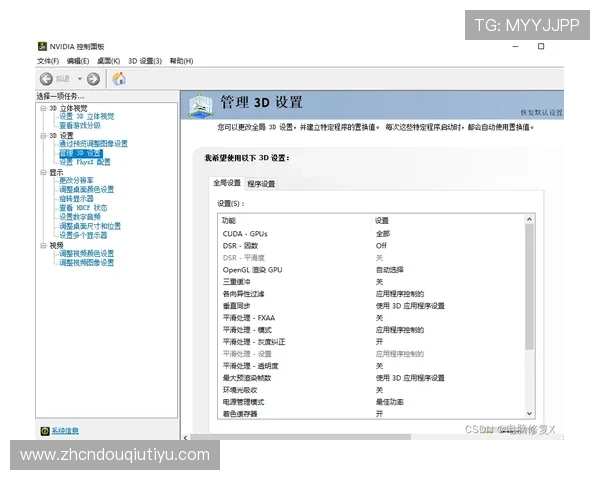Select the 平滑处理 - 灰度纠正 setting row
This screenshot has height=480, width=600.
[371, 342]
